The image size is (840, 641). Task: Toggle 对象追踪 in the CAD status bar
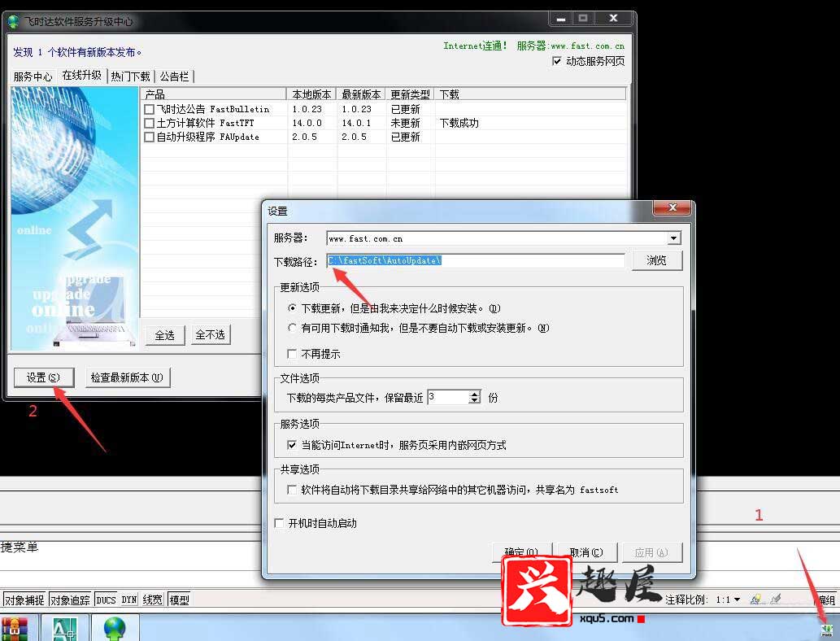[70, 600]
